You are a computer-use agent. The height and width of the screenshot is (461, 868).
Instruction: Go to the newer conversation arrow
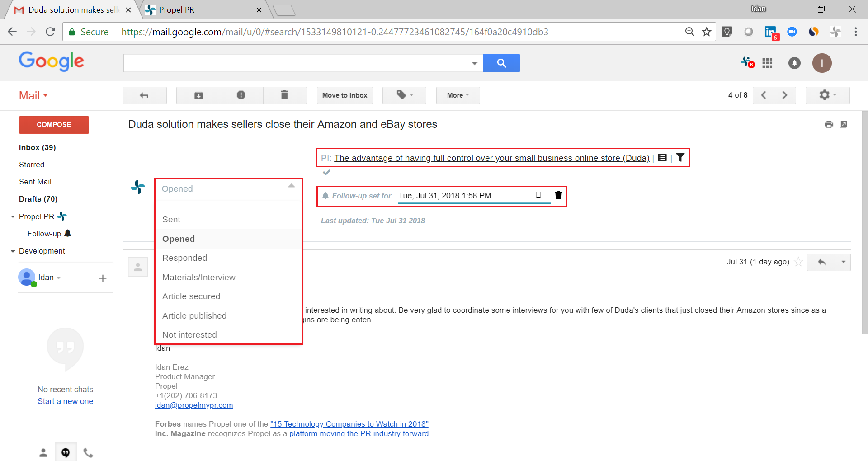point(764,95)
